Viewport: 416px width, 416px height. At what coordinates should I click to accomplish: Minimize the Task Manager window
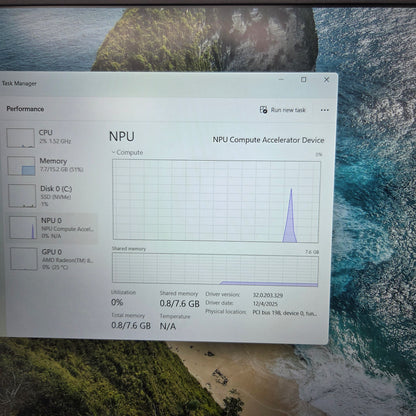coord(281,80)
